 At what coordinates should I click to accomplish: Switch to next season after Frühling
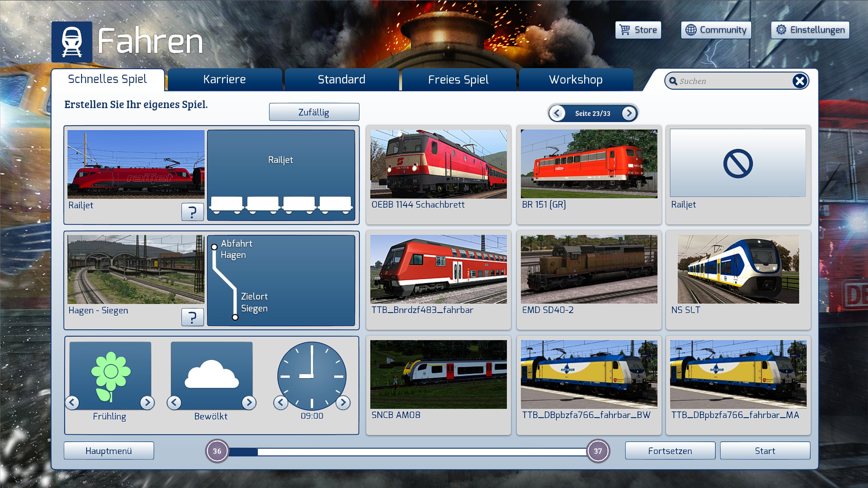(147, 403)
